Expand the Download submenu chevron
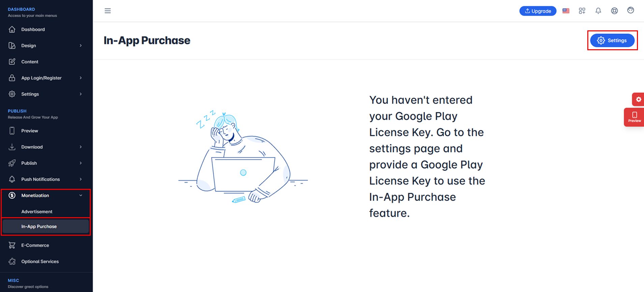 pos(81,147)
